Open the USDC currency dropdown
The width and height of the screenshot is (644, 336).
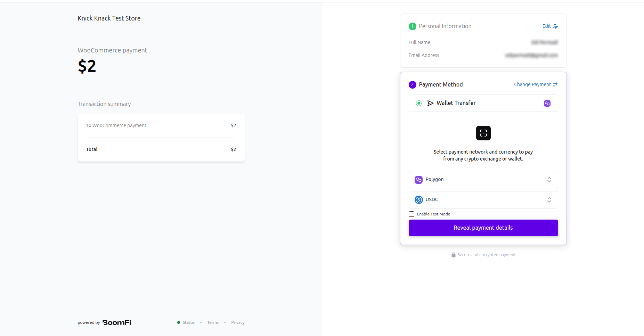[x=483, y=199]
